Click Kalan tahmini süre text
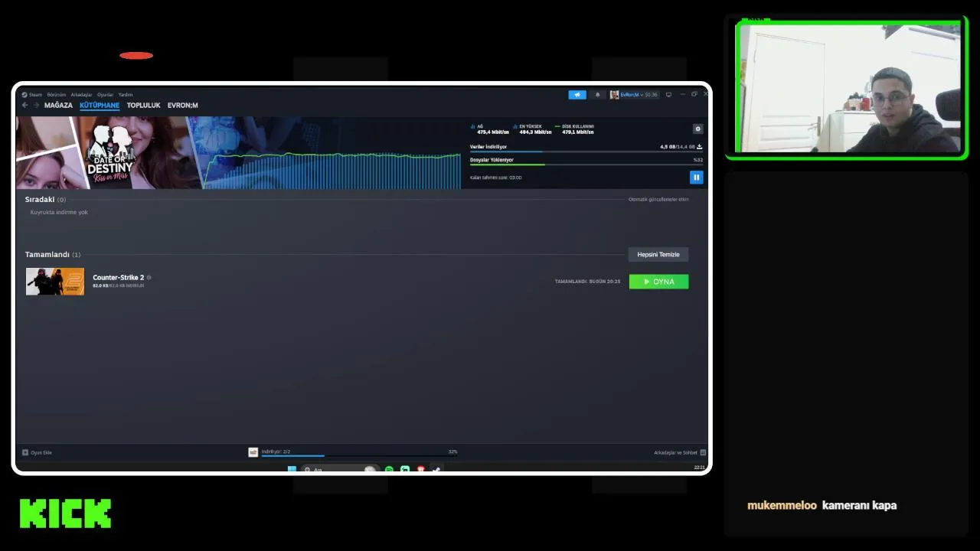The image size is (980, 551). point(496,178)
